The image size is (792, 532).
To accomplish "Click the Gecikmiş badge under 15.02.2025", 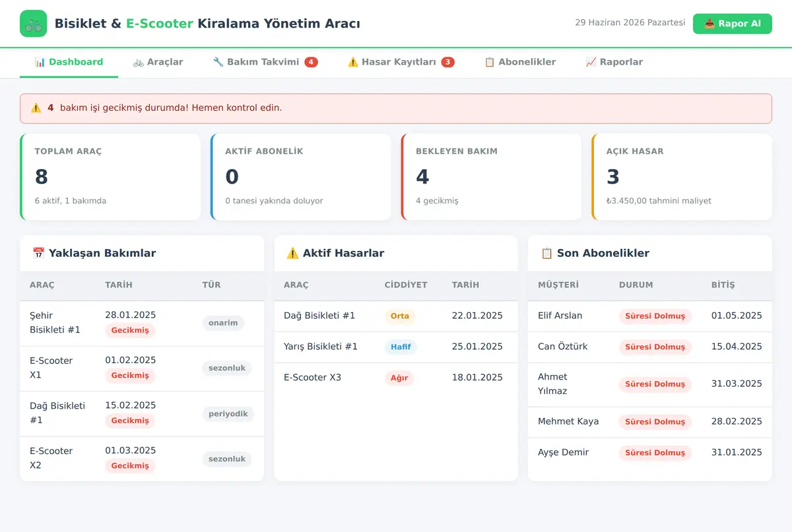I will coord(130,421).
